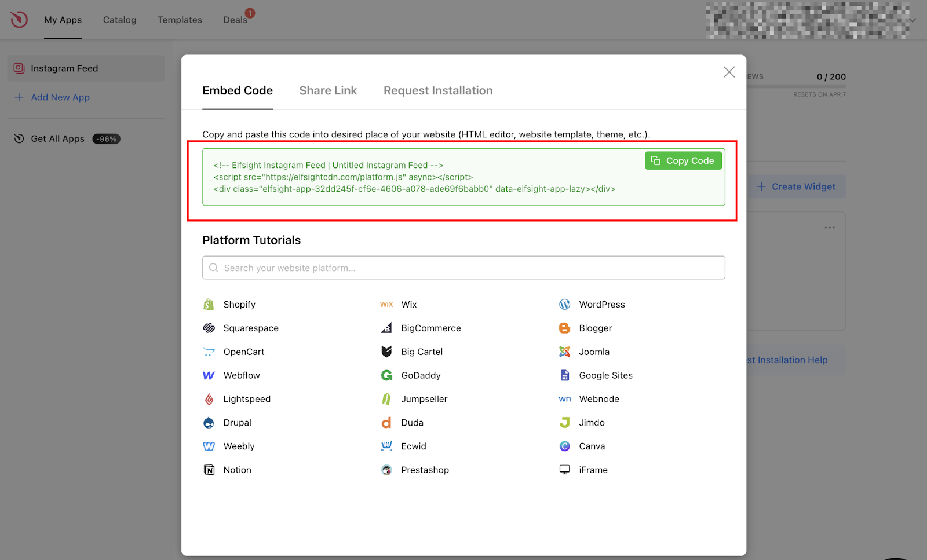
Task: Click Get All Apps in sidebar
Action: pyautogui.click(x=57, y=139)
